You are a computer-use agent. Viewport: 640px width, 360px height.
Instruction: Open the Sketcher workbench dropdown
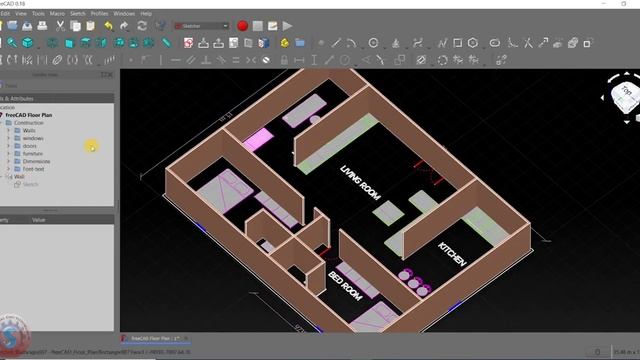201,26
